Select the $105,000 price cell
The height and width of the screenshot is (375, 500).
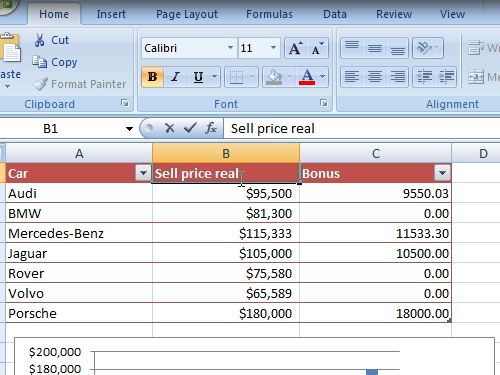226,253
